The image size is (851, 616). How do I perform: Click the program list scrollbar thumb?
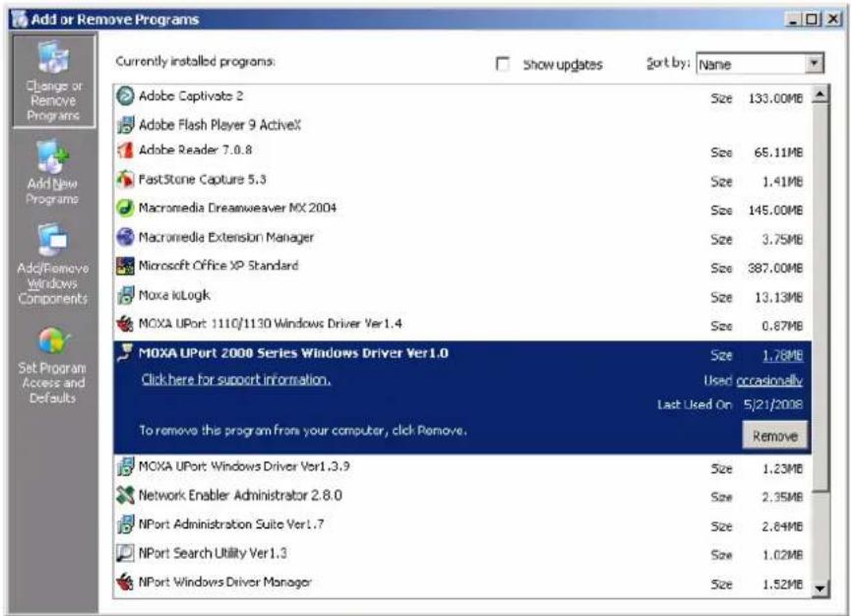click(x=821, y=298)
